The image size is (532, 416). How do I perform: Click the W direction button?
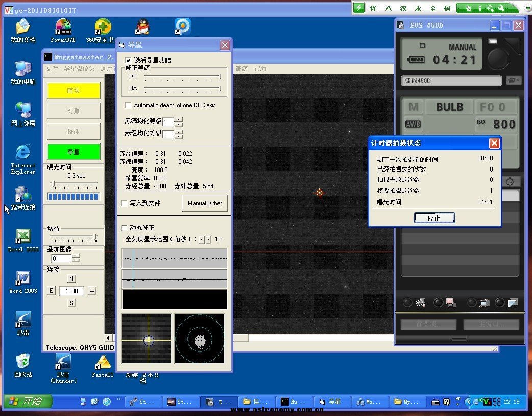[92, 291]
